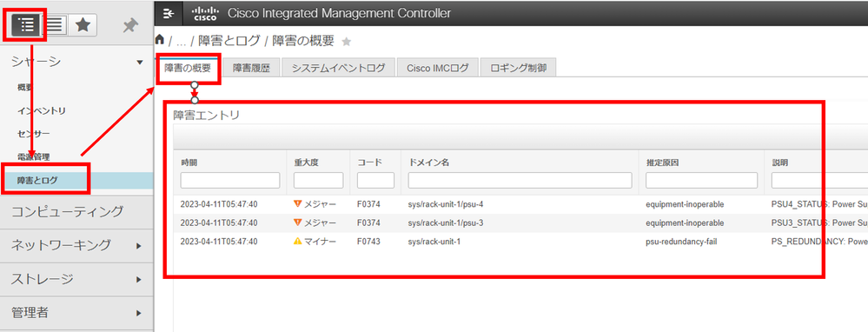Click the 障害とログ breadcrumb link
868x332 pixels.
click(x=229, y=42)
